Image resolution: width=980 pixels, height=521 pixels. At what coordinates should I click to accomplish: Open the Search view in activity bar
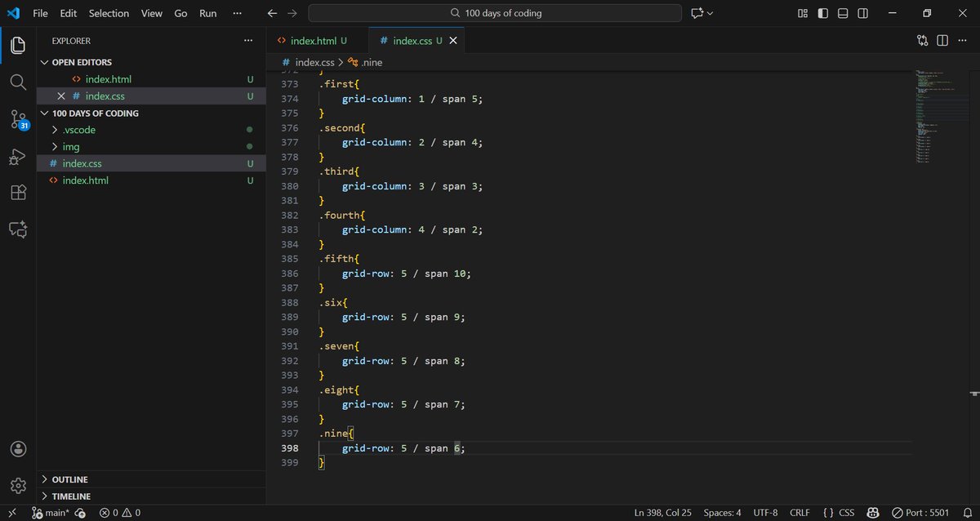click(x=18, y=82)
